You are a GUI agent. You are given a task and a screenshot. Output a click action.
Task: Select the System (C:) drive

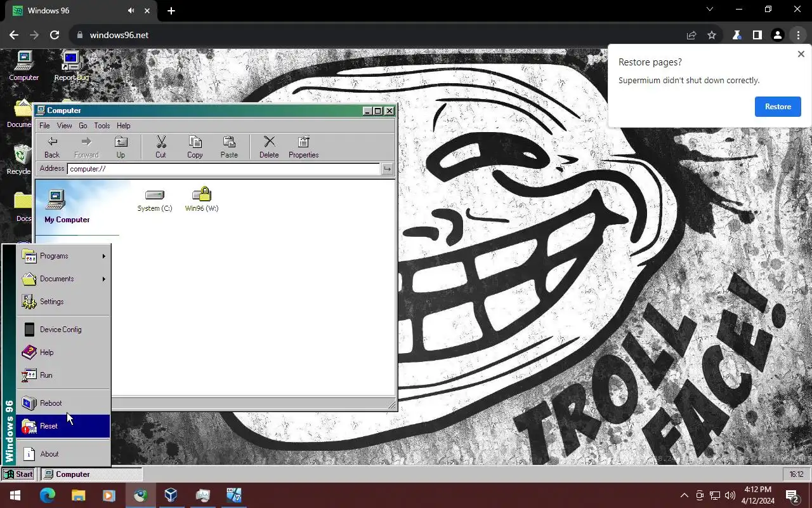(155, 199)
